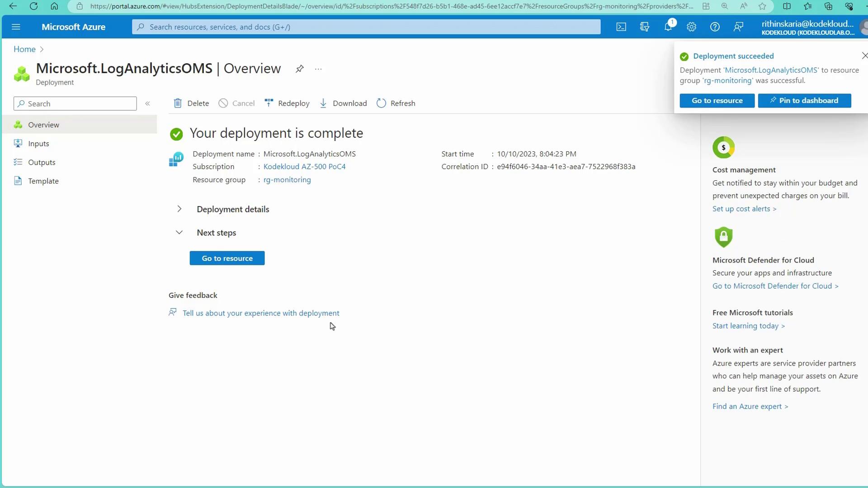Open the feedback icon in header
The width and height of the screenshot is (868, 488).
tap(738, 27)
